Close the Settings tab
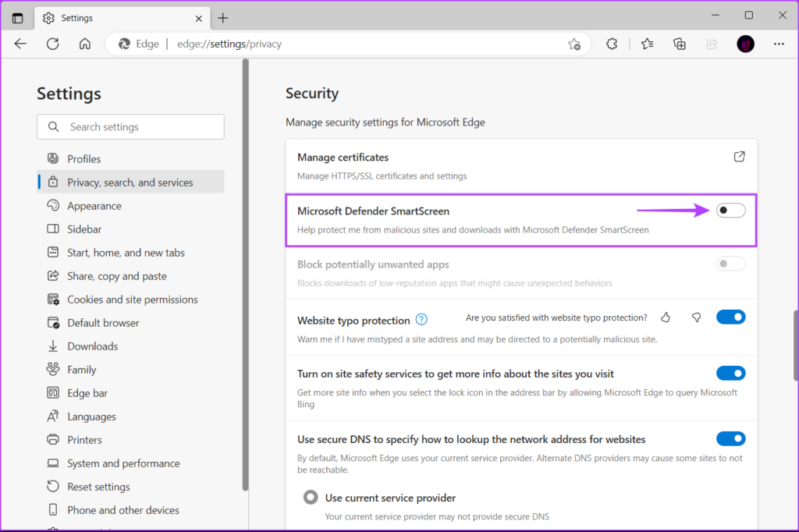This screenshot has width=799, height=532. [199, 19]
